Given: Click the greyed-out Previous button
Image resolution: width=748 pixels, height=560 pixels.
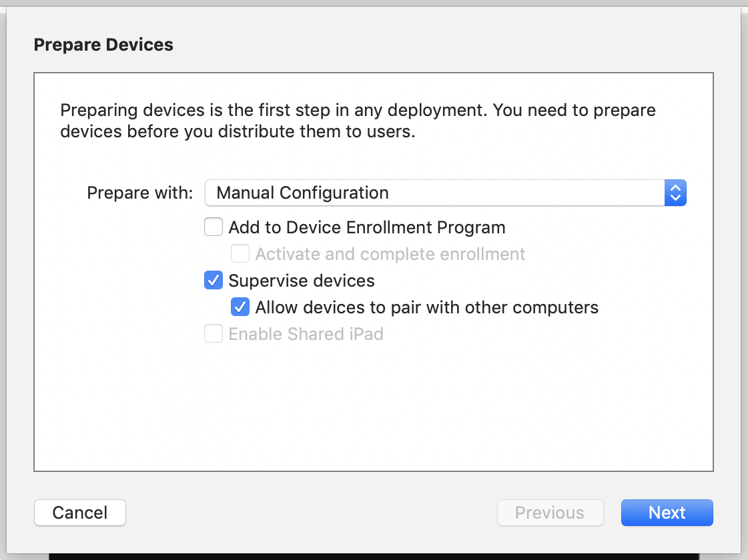Looking at the screenshot, I should (550, 513).
